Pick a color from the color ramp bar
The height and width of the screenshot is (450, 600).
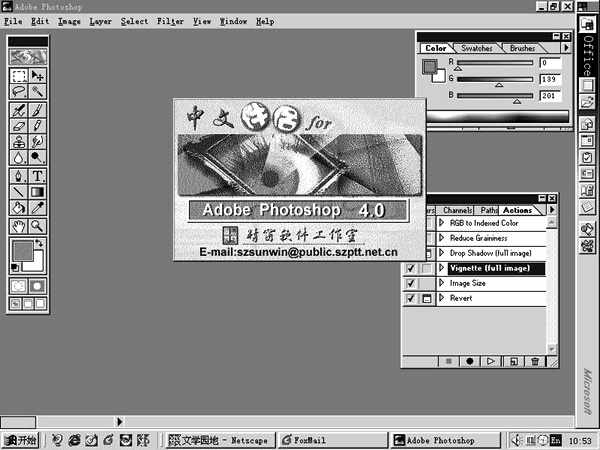(497, 117)
